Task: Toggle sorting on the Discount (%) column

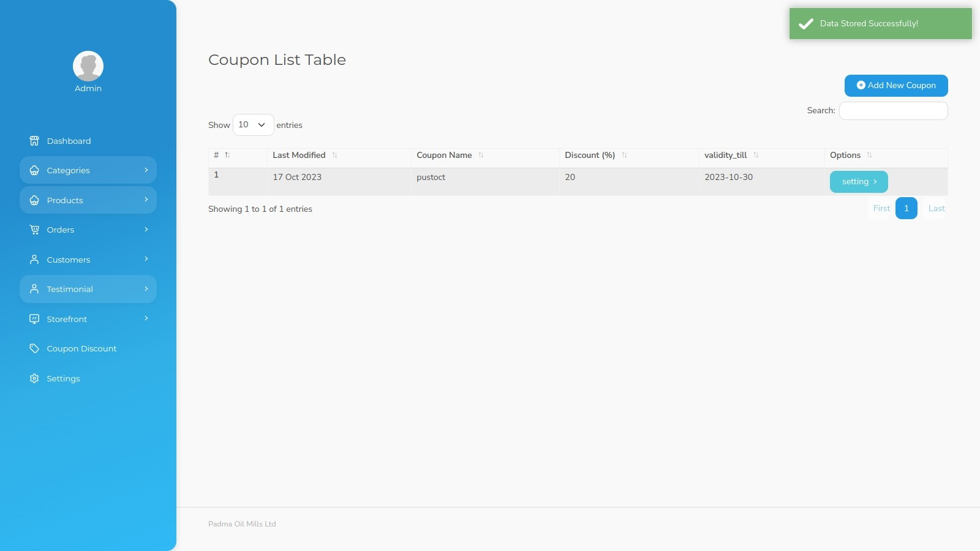Action: point(625,155)
